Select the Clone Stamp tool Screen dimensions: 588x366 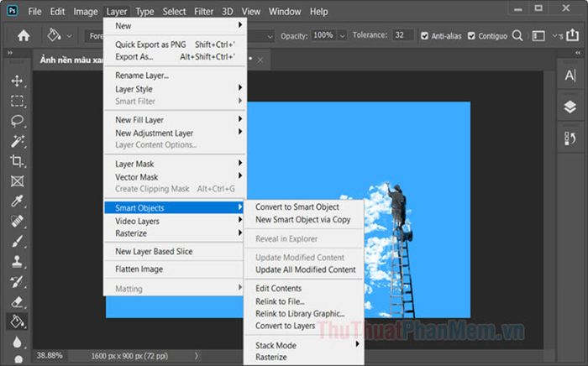point(17,261)
